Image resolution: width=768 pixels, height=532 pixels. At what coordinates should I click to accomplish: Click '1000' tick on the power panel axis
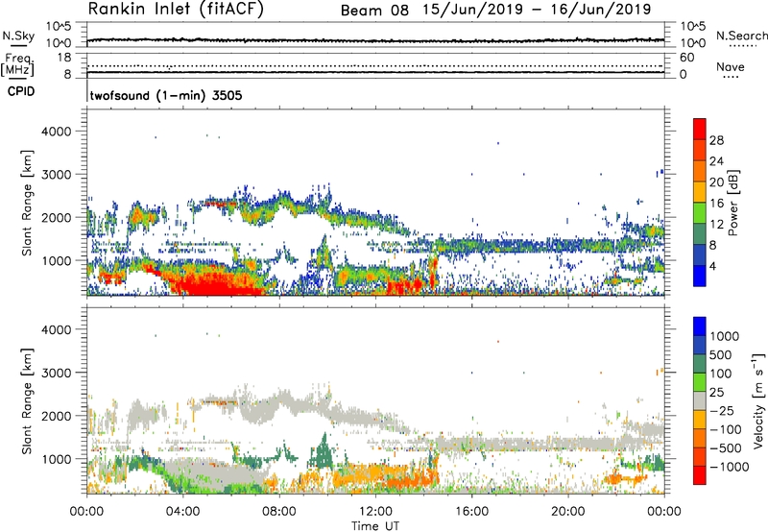tap(56, 260)
